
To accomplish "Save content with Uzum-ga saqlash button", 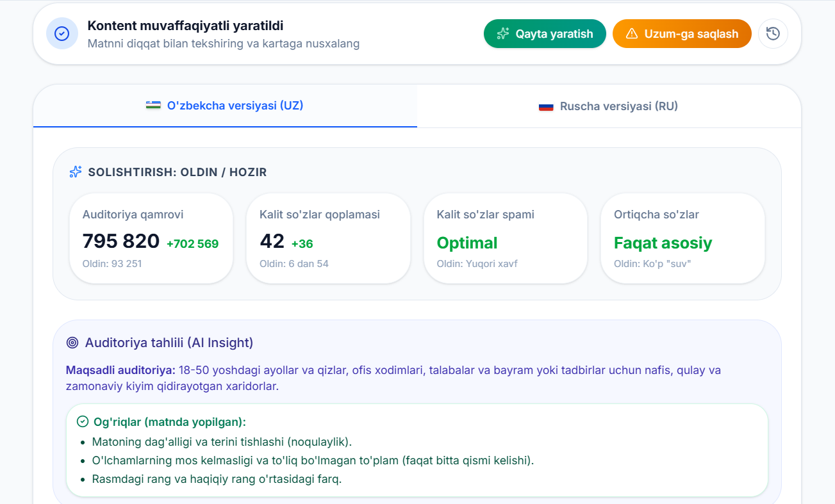I will 682,34.
